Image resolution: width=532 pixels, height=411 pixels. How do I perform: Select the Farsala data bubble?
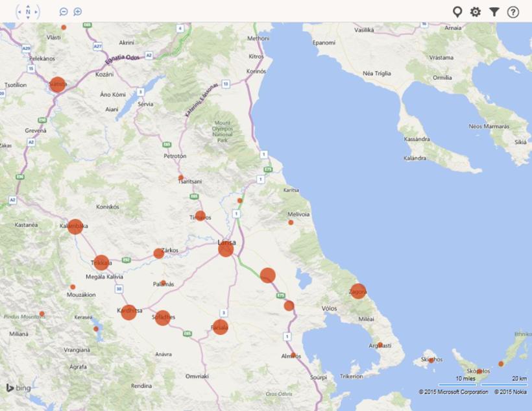coord(220,327)
